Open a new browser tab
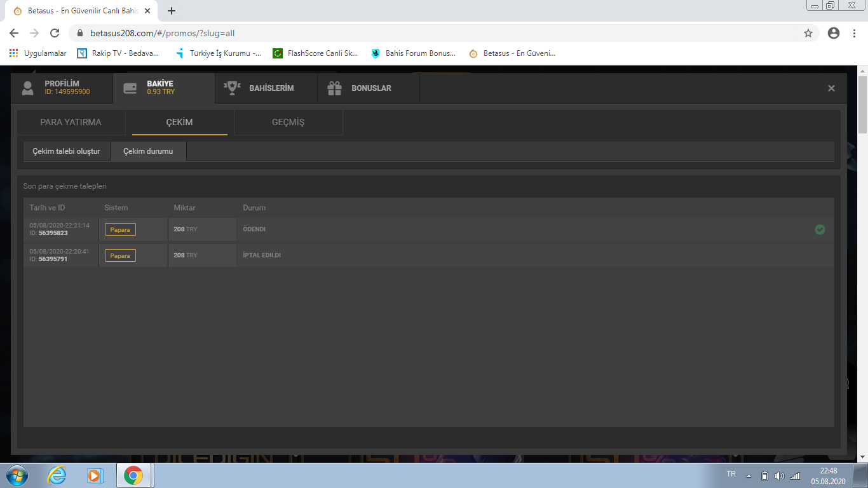The width and height of the screenshot is (868, 488). pos(172,11)
